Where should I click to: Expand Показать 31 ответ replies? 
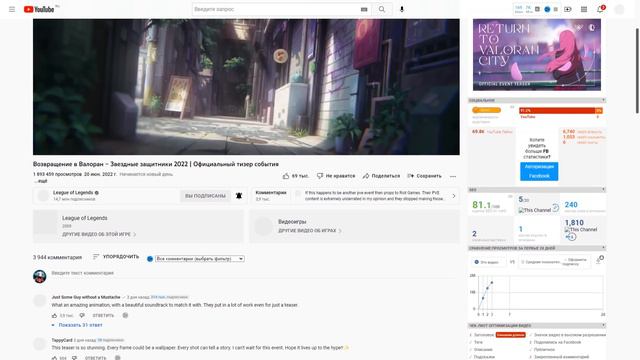click(80, 325)
